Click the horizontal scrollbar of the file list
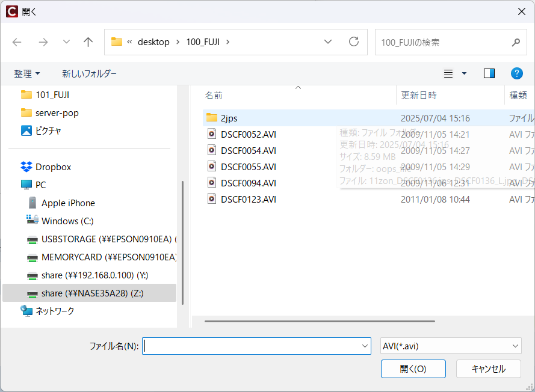The image size is (535, 392). (x=320, y=321)
